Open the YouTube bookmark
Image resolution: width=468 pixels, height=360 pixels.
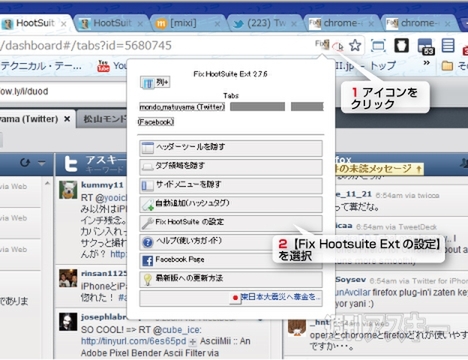pos(112,66)
